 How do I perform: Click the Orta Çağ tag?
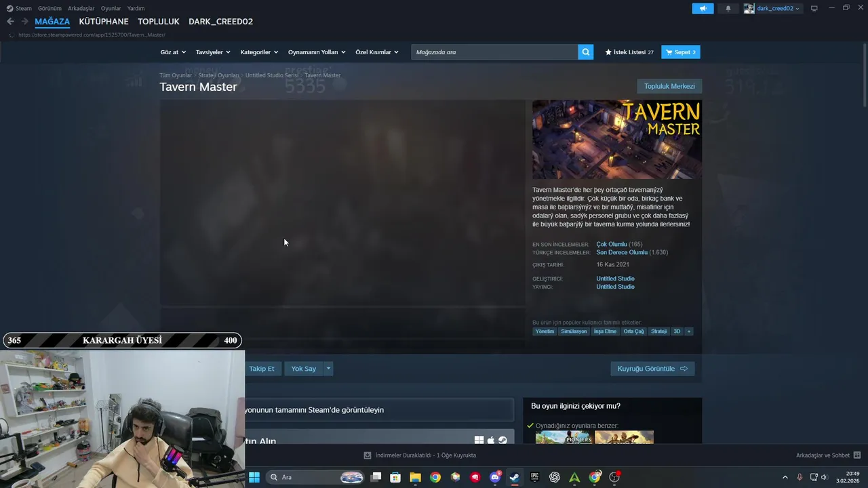(x=633, y=331)
